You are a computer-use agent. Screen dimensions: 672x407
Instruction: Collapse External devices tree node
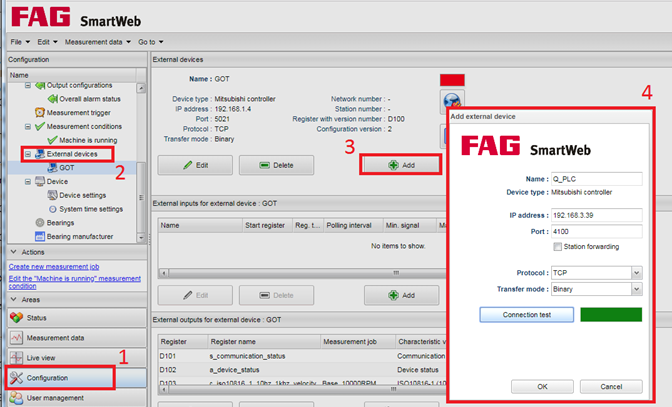pos(28,154)
